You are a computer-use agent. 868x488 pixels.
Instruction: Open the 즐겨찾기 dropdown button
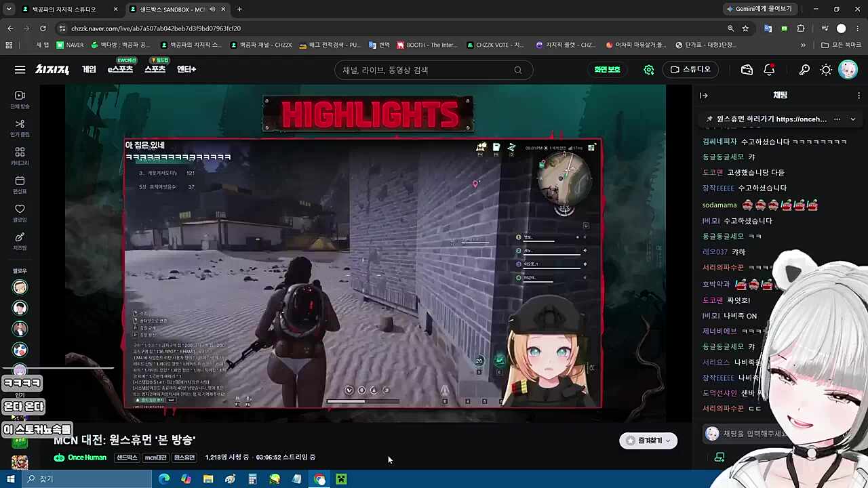[648, 441]
